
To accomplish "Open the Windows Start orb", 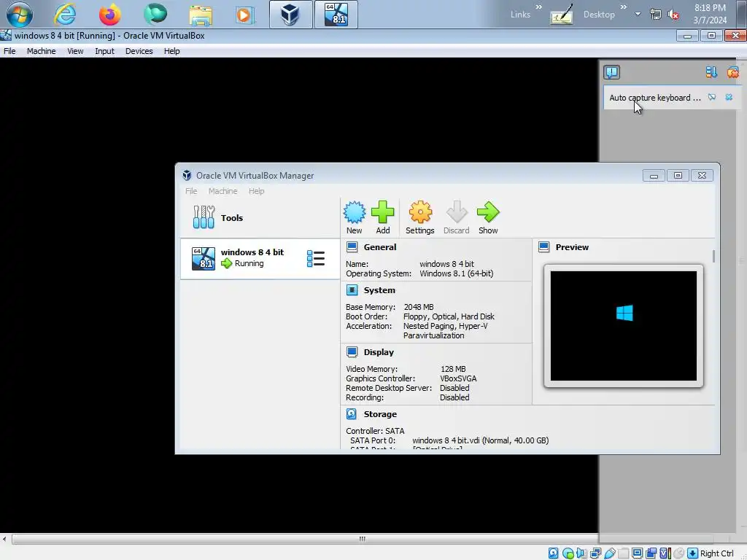I will 20,15.
